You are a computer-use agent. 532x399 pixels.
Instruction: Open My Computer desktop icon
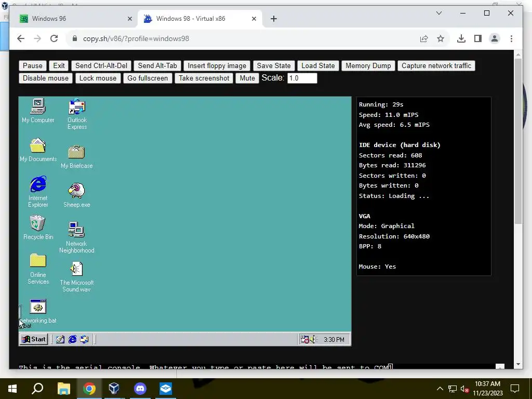click(37, 111)
